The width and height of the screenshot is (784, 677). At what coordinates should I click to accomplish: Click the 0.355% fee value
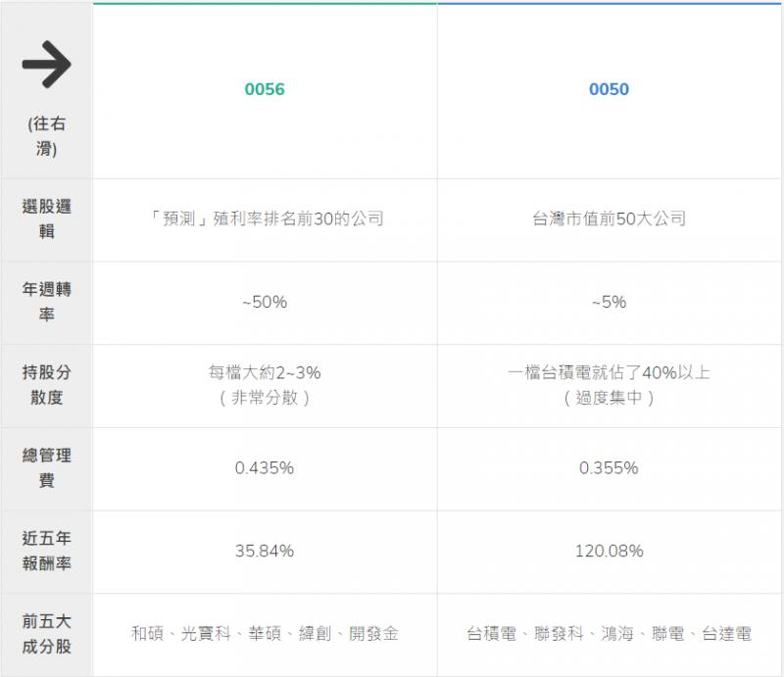[x=609, y=468]
